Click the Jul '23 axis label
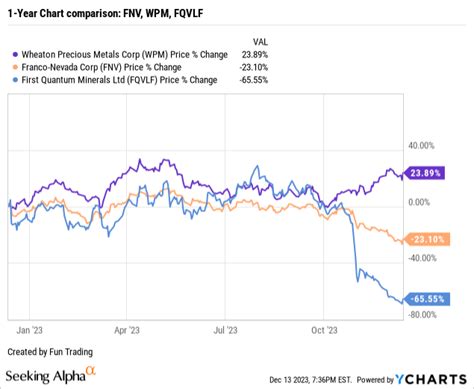Viewport: 474px width, 389px height. click(225, 330)
